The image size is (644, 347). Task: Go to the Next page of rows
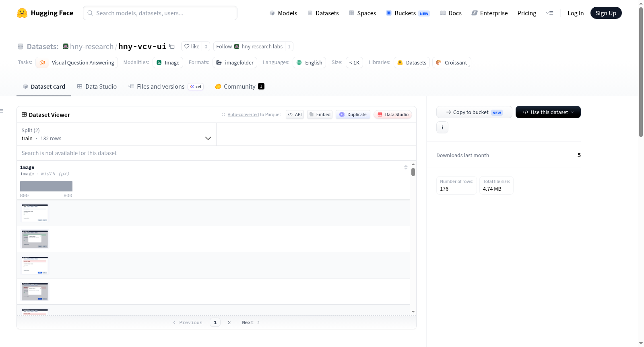tap(251, 322)
